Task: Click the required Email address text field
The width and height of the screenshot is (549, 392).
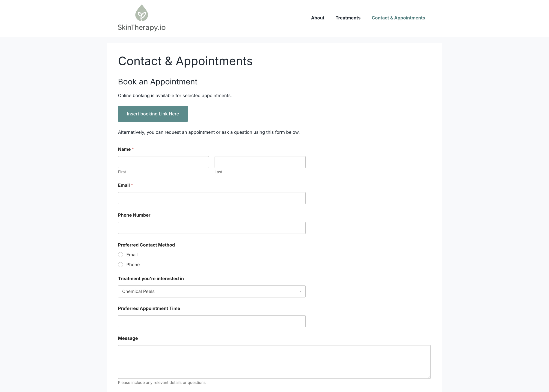Action: point(212,198)
